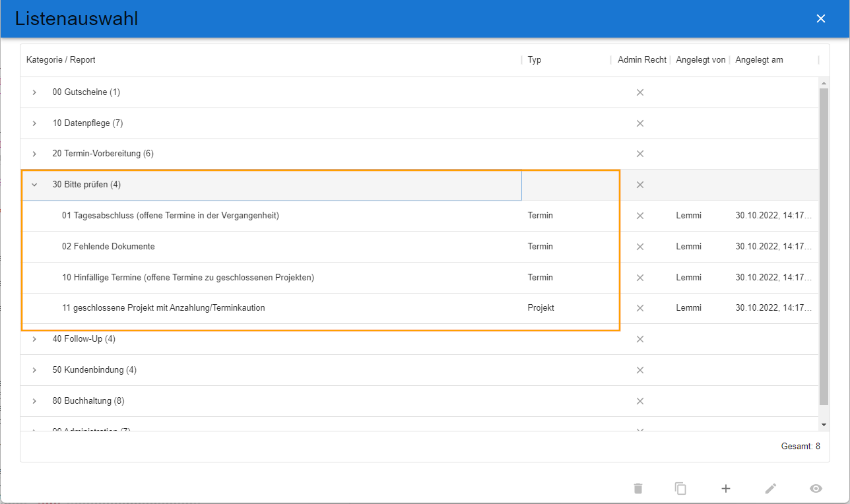Click the scrollbar up arrow

coord(824,83)
